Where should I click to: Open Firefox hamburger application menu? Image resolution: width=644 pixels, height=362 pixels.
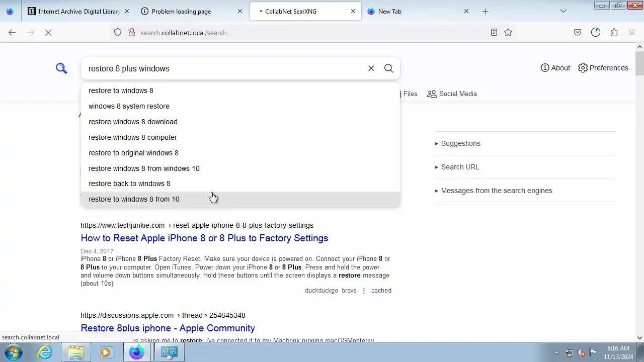pyautogui.click(x=632, y=32)
